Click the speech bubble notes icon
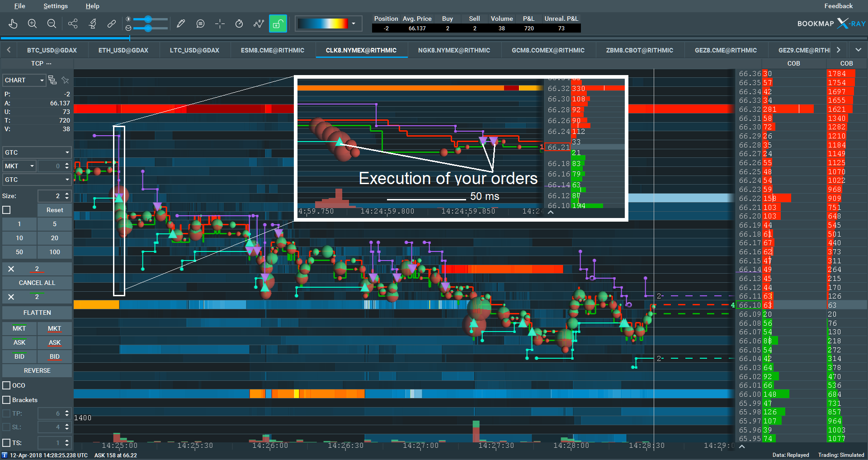This screenshot has height=460, width=868. point(200,24)
